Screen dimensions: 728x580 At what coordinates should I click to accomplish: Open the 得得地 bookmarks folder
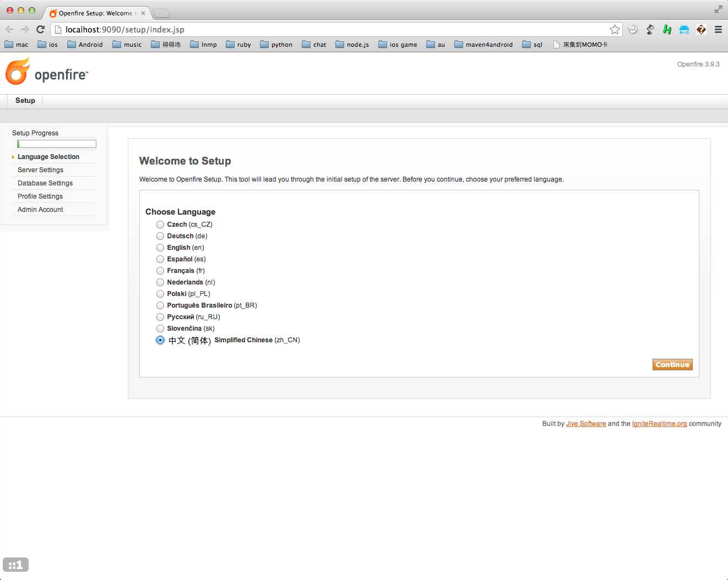pyautogui.click(x=166, y=45)
